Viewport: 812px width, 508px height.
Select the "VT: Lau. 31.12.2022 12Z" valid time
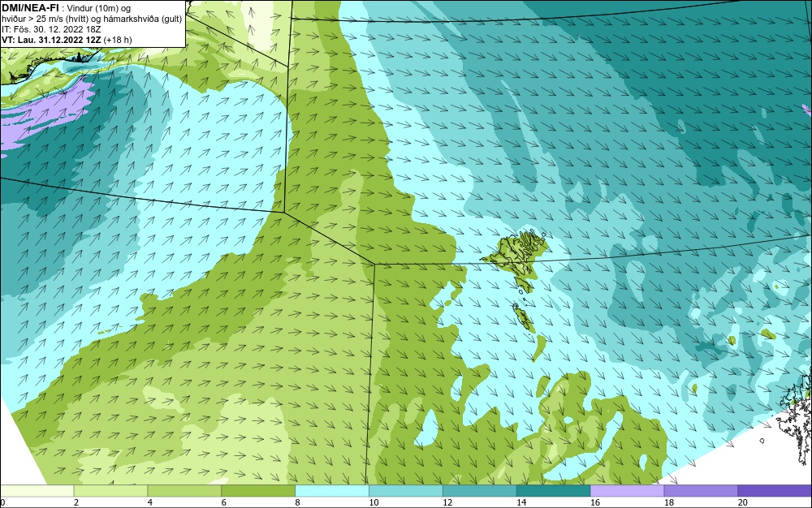(x=51, y=39)
